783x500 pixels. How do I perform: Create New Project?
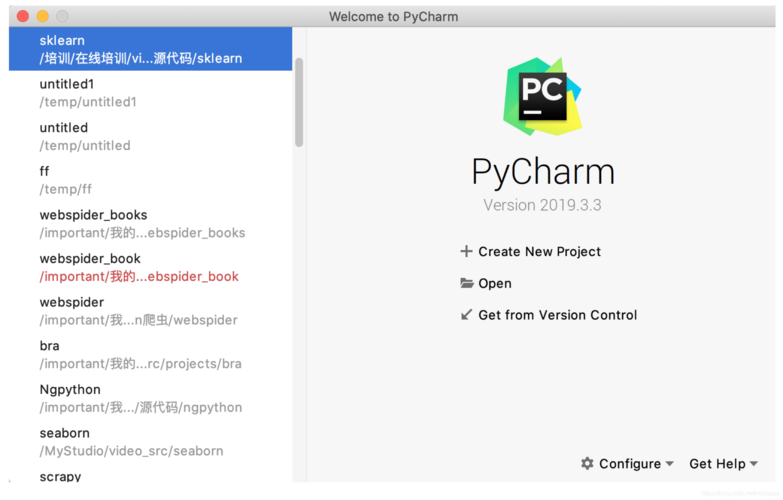[539, 251]
